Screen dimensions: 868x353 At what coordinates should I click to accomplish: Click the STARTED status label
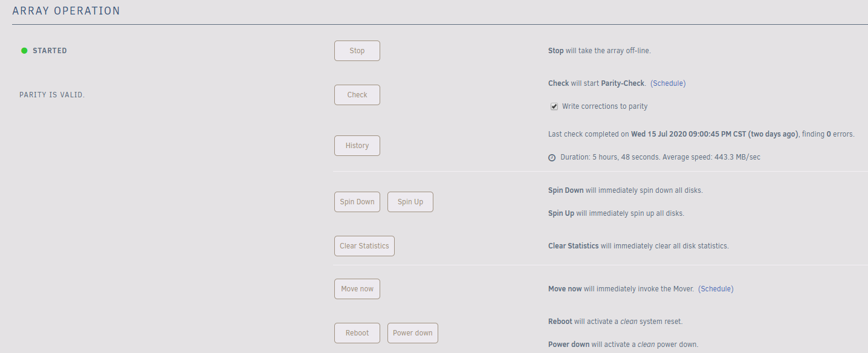(x=50, y=51)
